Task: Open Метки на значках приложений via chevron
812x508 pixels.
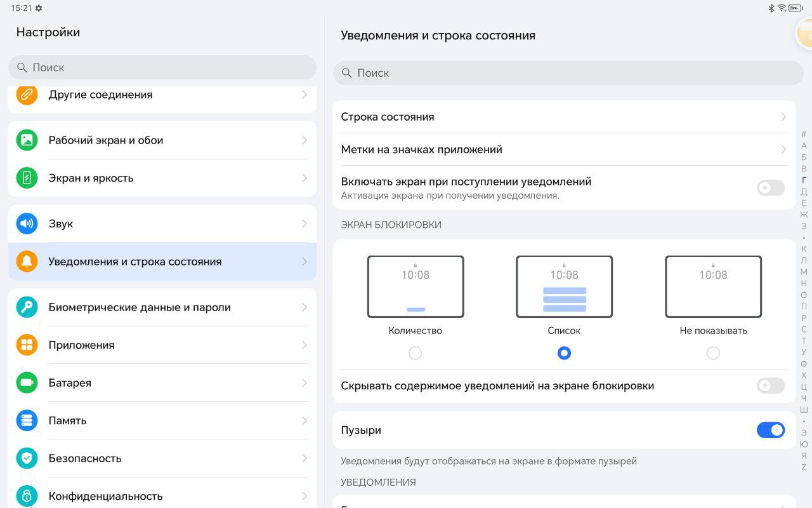Action: (x=783, y=150)
